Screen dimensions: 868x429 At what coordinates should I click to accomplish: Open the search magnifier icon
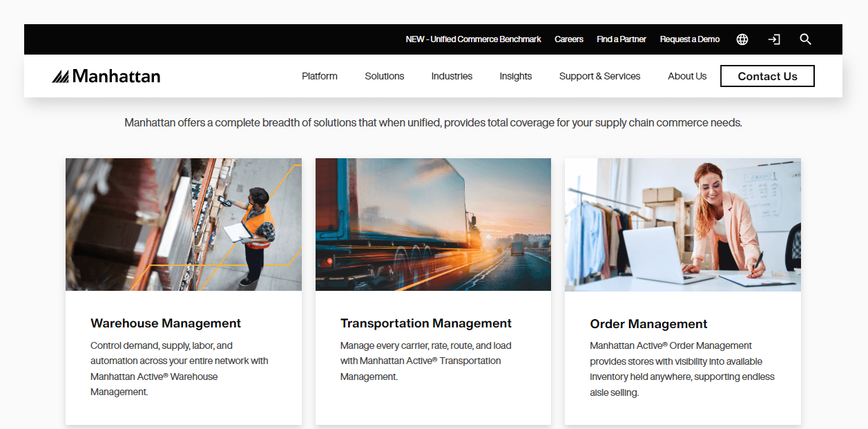(x=805, y=39)
